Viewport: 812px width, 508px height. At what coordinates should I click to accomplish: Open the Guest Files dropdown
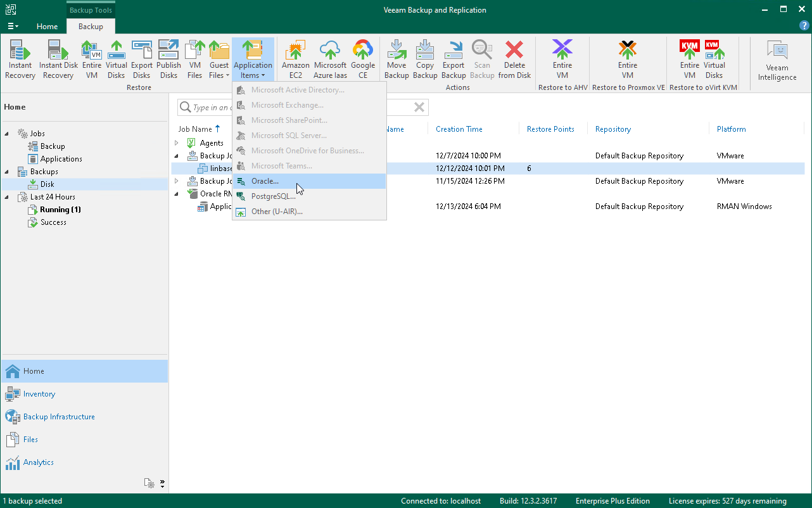(x=219, y=60)
